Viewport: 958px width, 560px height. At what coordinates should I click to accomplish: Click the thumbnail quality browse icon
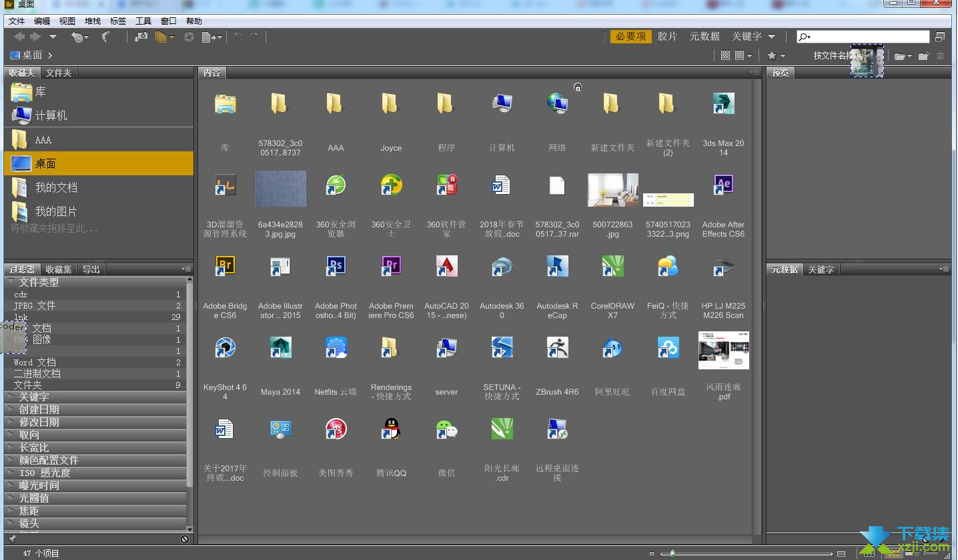[x=726, y=56]
